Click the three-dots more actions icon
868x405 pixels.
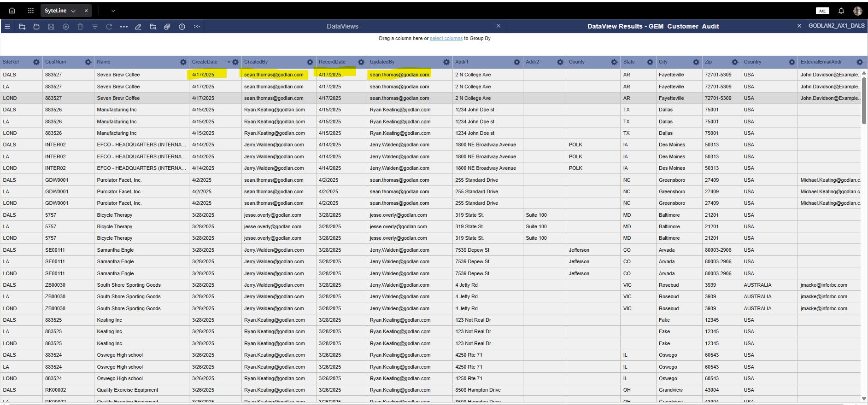(x=123, y=27)
